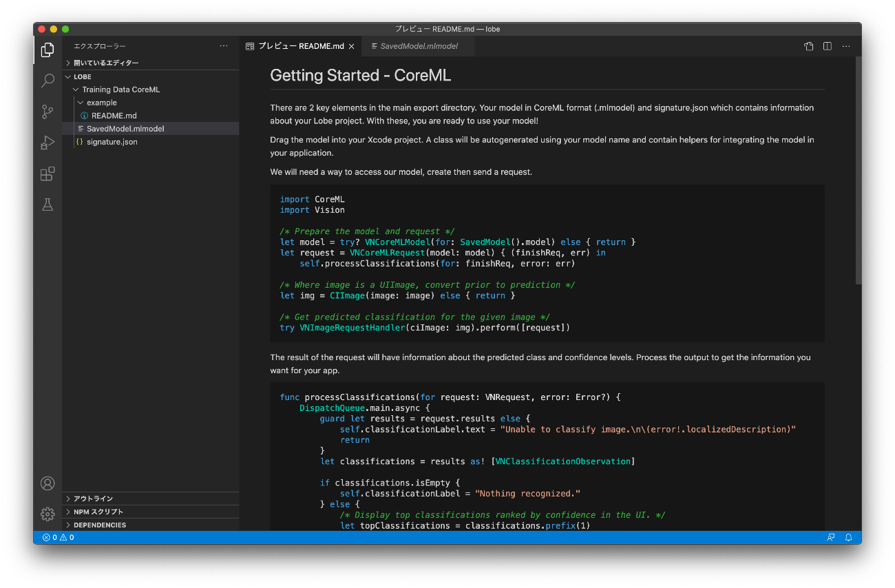Click the "Nothing recognized." string in code
The width and height of the screenshot is (895, 588).
point(528,494)
